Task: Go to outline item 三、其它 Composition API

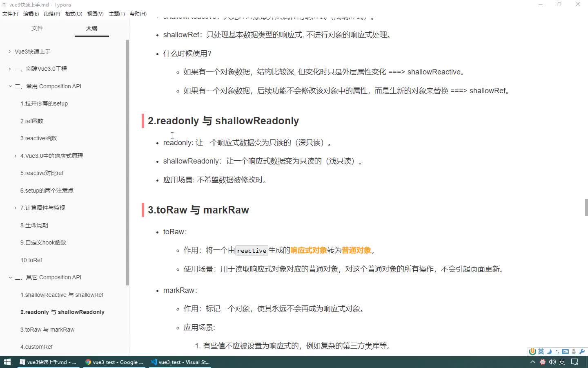Action: point(48,277)
